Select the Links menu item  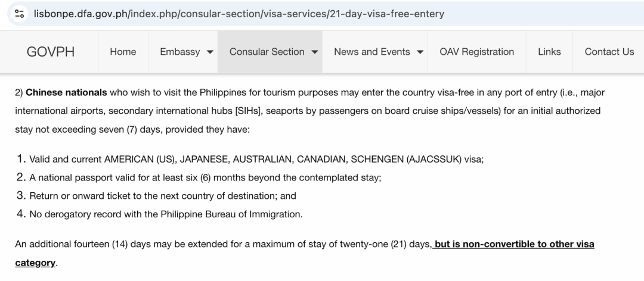click(x=549, y=52)
